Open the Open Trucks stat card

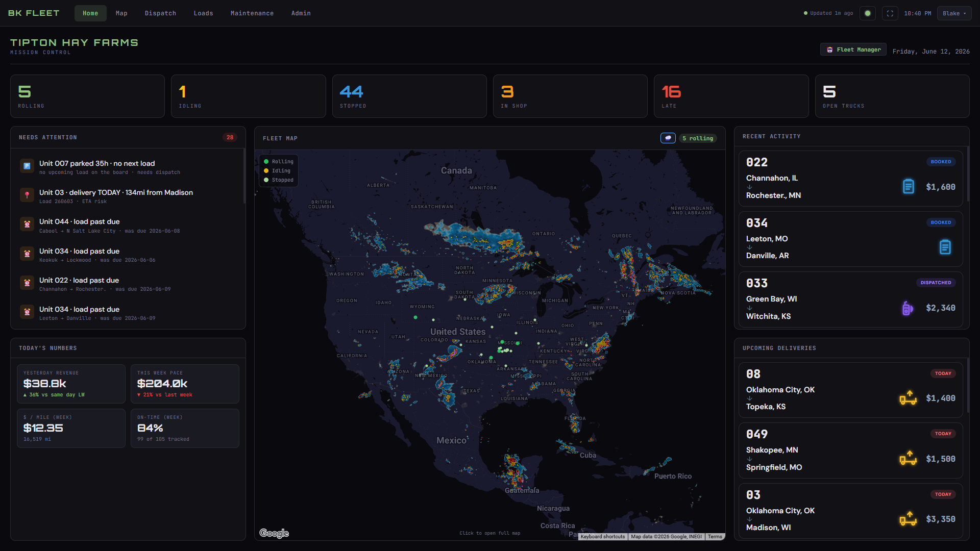892,96
